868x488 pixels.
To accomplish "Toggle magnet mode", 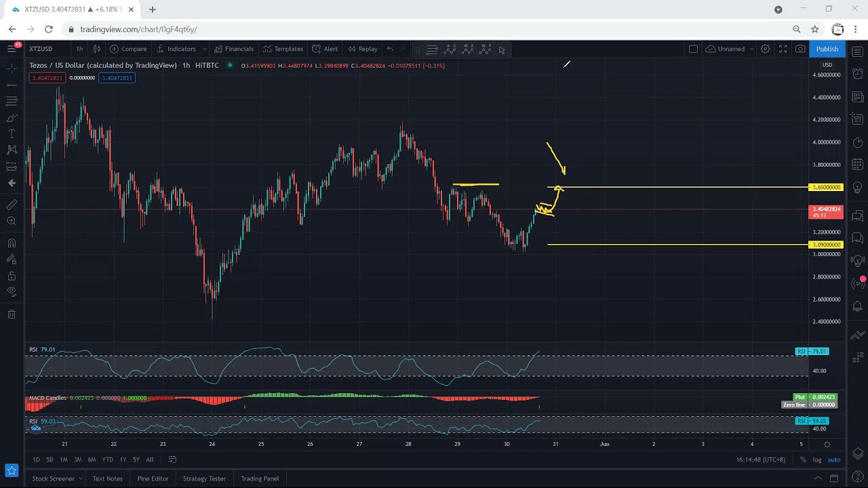I will pyautogui.click(x=12, y=243).
